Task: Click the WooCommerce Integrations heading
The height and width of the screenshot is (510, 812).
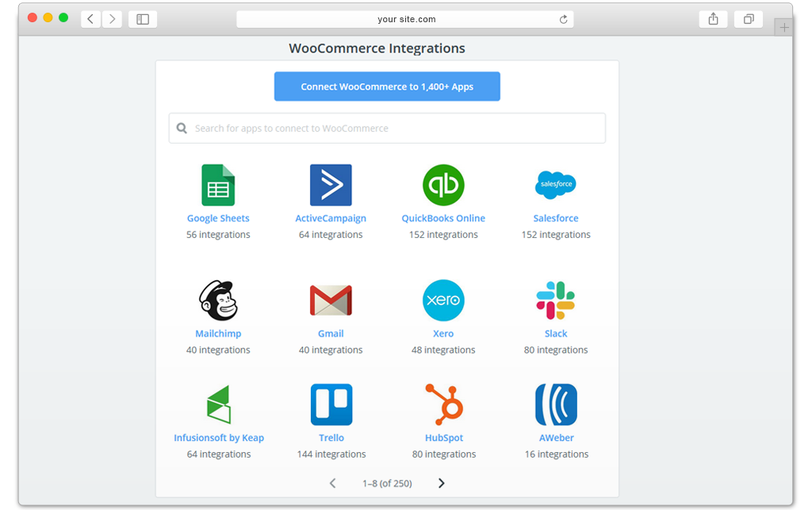Action: [x=377, y=48]
